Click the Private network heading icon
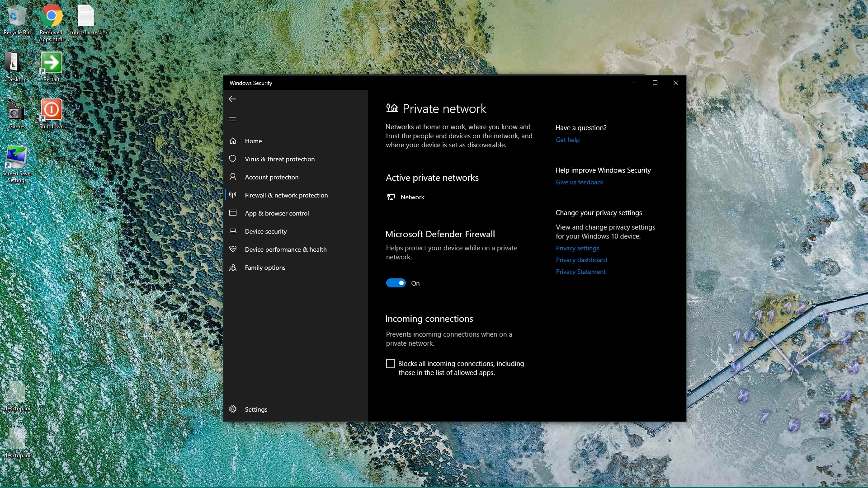 (x=392, y=108)
